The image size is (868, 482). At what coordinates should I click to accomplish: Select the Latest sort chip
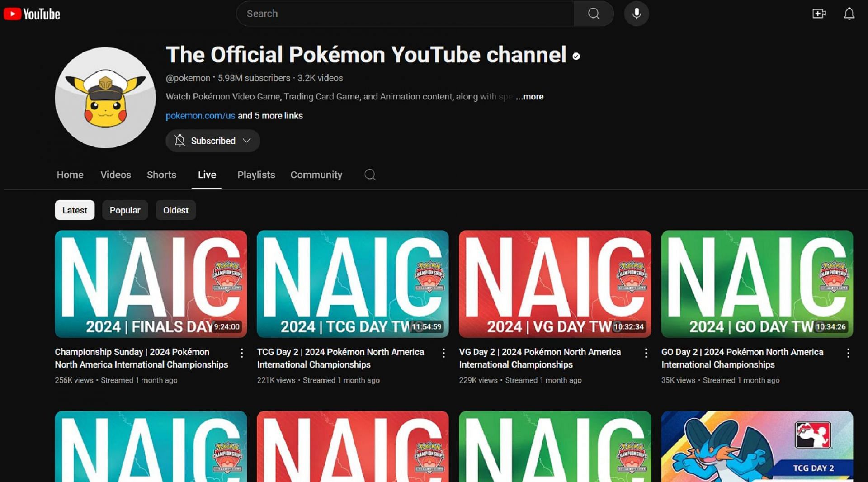pos(75,210)
